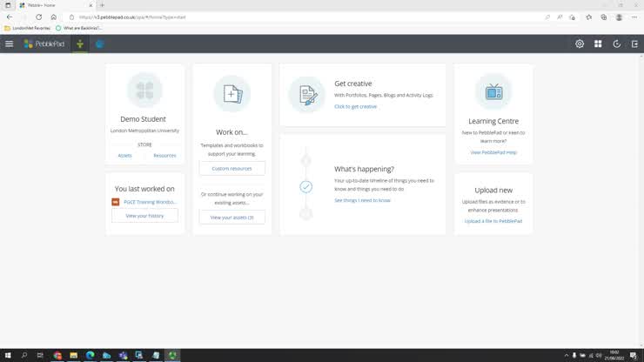
Task: Open LondonMet Favorites bookmark folder
Action: click(x=28, y=28)
